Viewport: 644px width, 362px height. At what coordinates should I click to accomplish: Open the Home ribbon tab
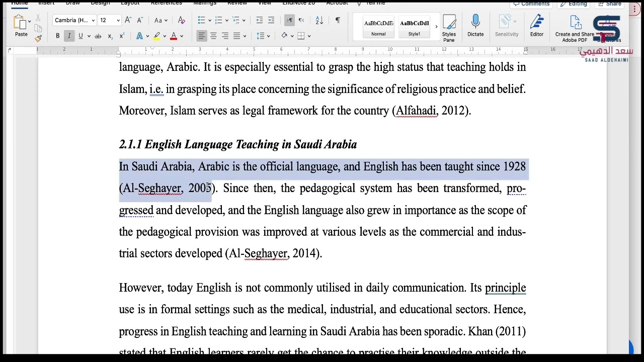20,3
